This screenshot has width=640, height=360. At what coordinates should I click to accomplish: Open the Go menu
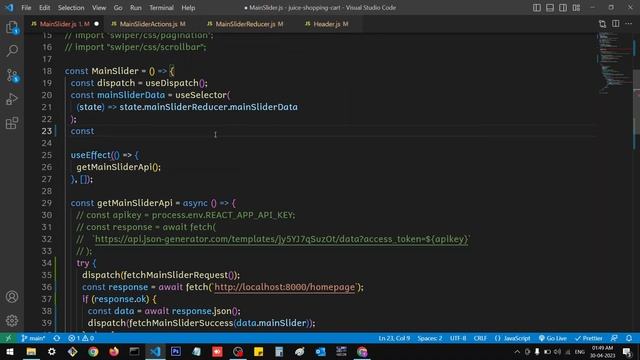[x=118, y=8]
